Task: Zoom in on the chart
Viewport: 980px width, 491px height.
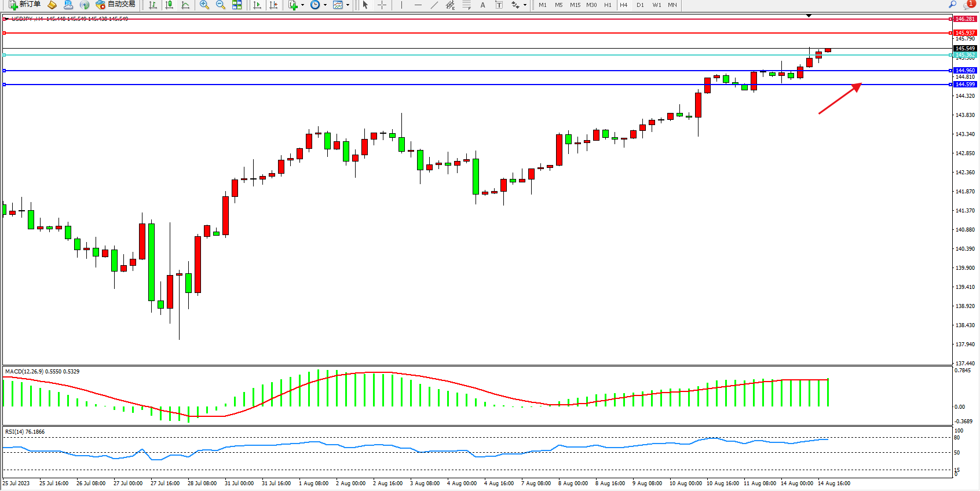Action: pyautogui.click(x=204, y=5)
